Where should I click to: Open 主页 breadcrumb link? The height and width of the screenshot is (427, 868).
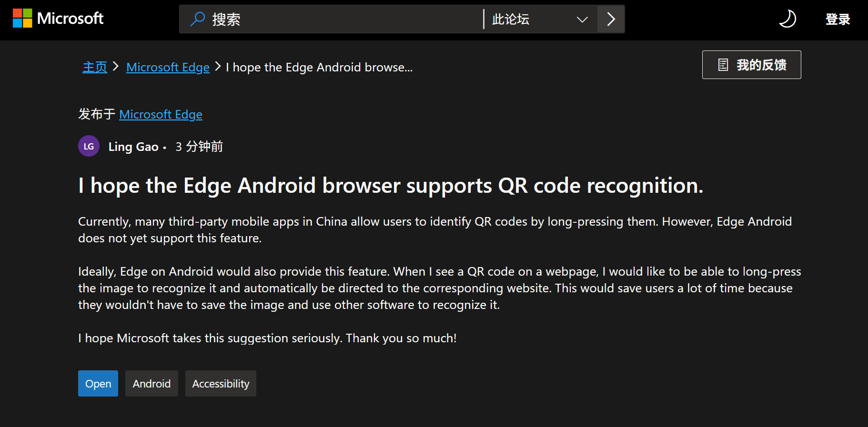tap(95, 67)
